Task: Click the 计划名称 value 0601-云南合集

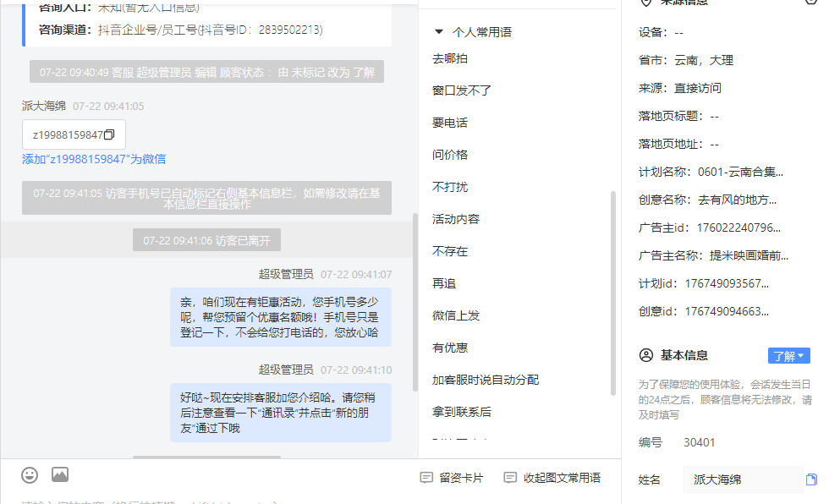Action: coord(740,173)
